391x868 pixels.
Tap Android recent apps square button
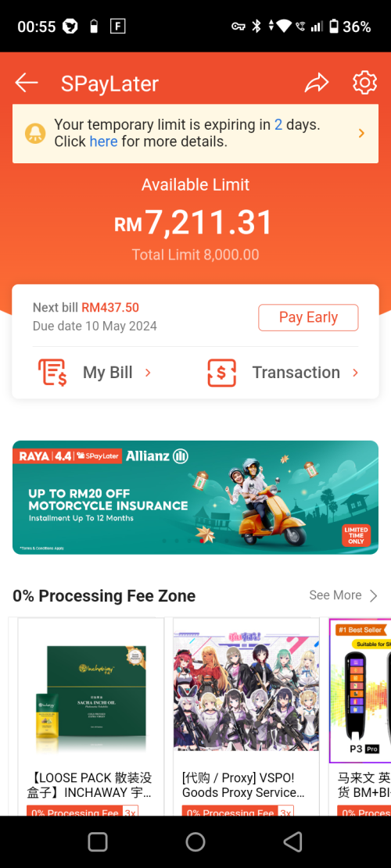point(98,841)
